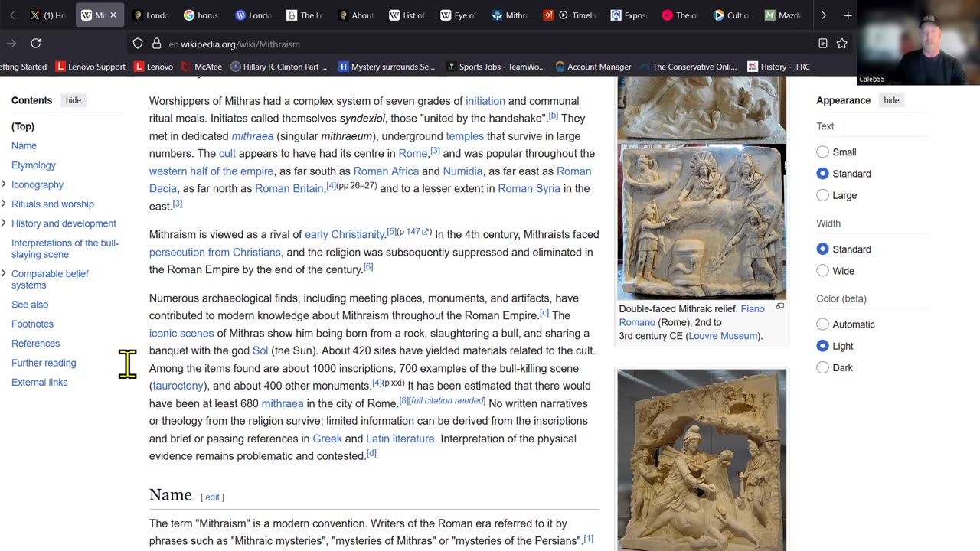Open the Sports Jobs - TeamWork bookmark
Screen dimensions: 980x551
[496, 67]
